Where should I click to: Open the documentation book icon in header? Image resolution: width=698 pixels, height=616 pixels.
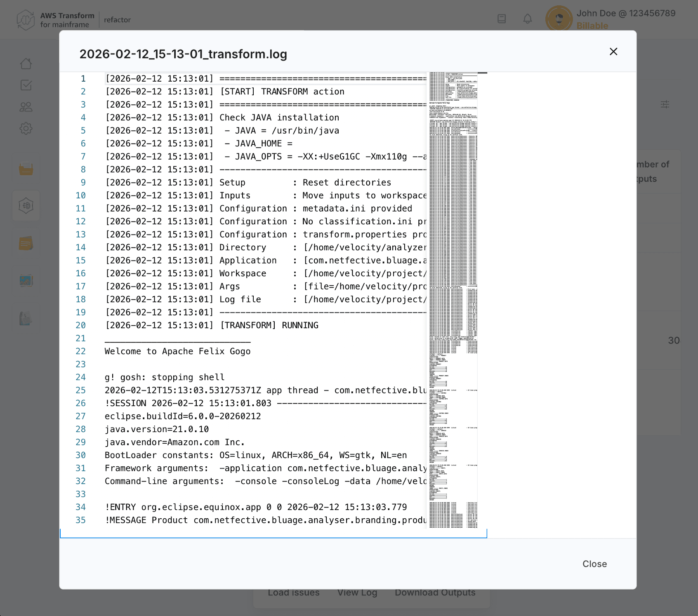(502, 19)
